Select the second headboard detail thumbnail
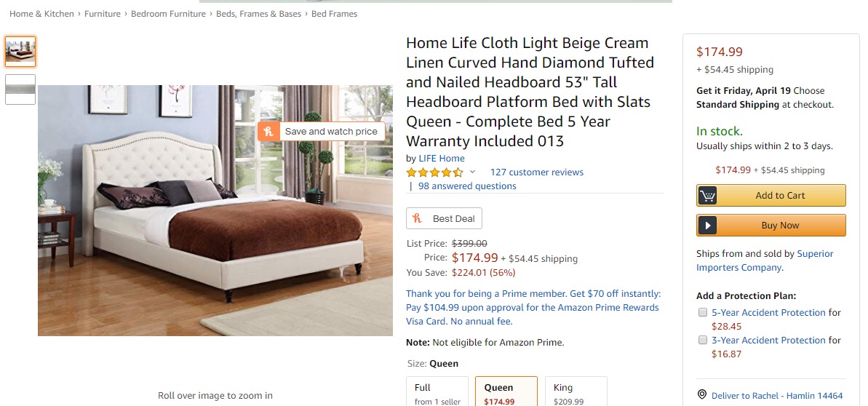This screenshot has height=406, width=868. (x=20, y=89)
